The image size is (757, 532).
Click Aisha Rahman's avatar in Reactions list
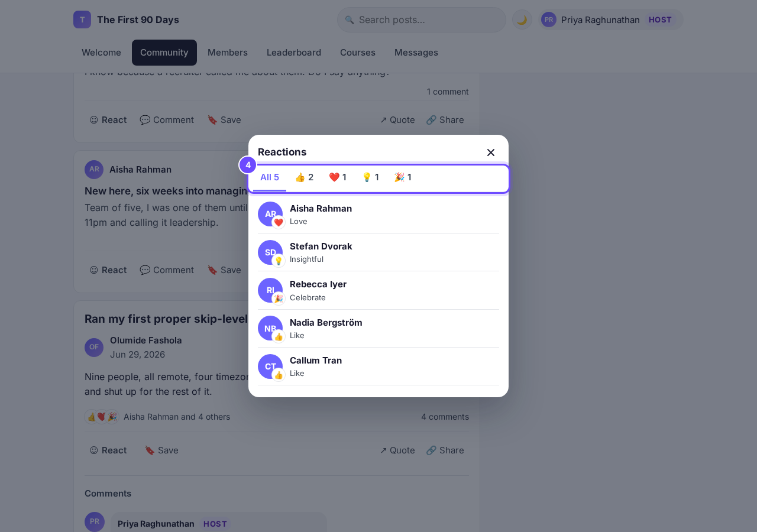[x=270, y=214]
